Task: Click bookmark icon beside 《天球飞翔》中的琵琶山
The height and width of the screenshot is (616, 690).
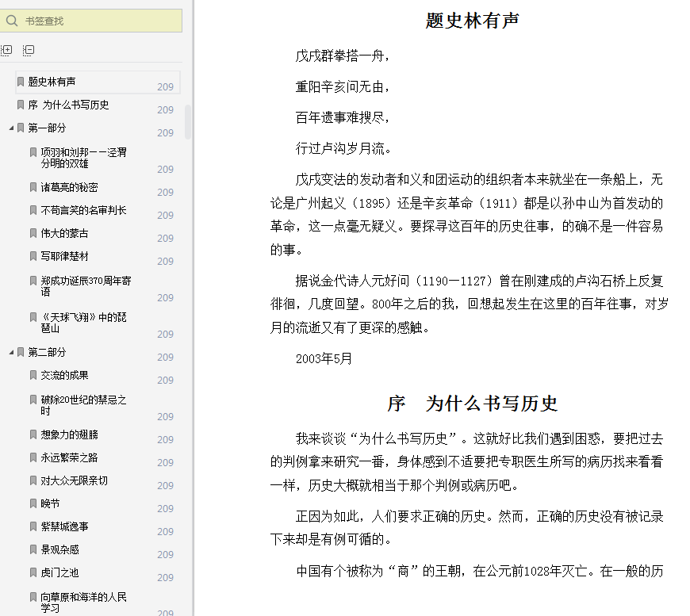Action: (33, 317)
